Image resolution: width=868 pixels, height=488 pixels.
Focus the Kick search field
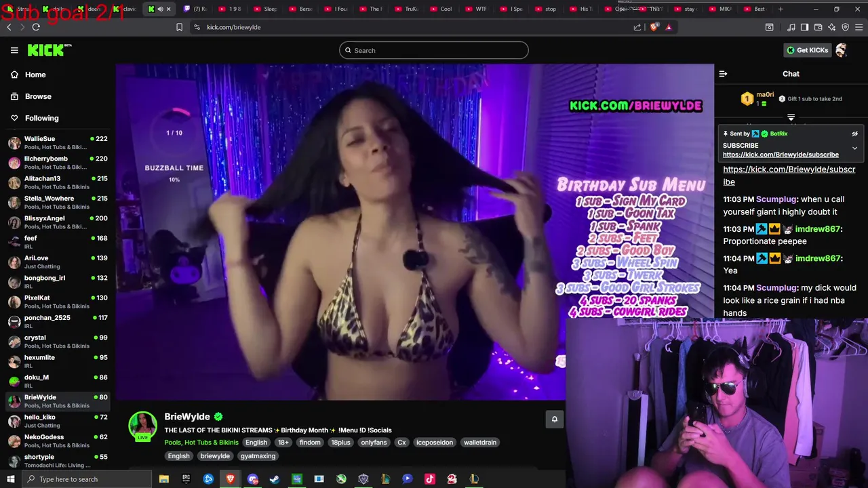(434, 50)
